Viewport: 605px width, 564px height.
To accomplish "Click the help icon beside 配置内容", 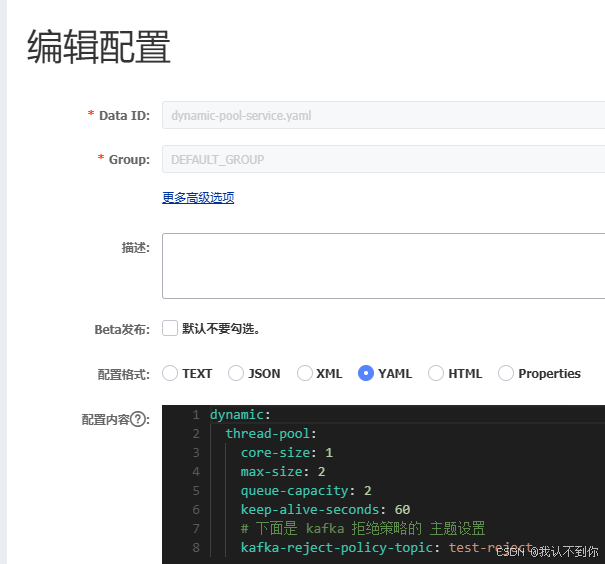I will click(x=138, y=419).
